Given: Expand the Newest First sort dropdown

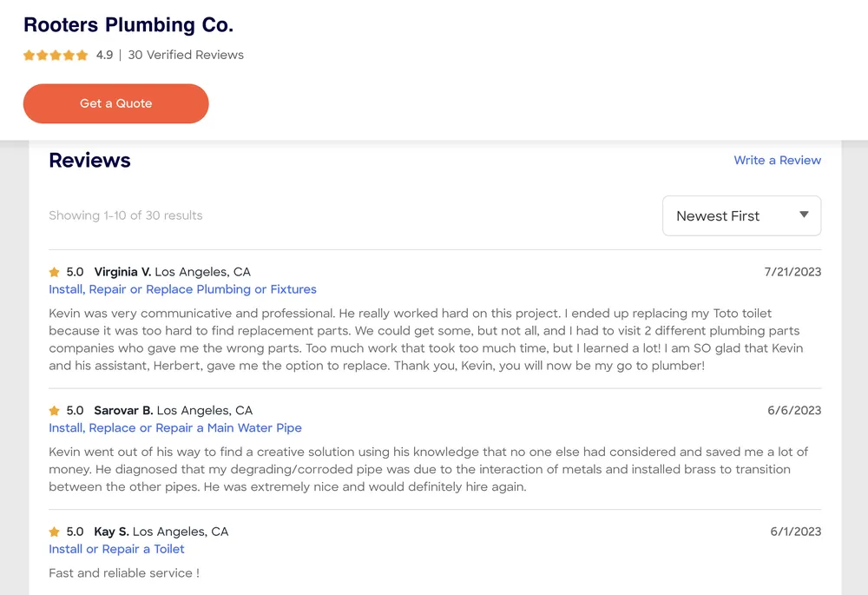Looking at the screenshot, I should point(740,216).
